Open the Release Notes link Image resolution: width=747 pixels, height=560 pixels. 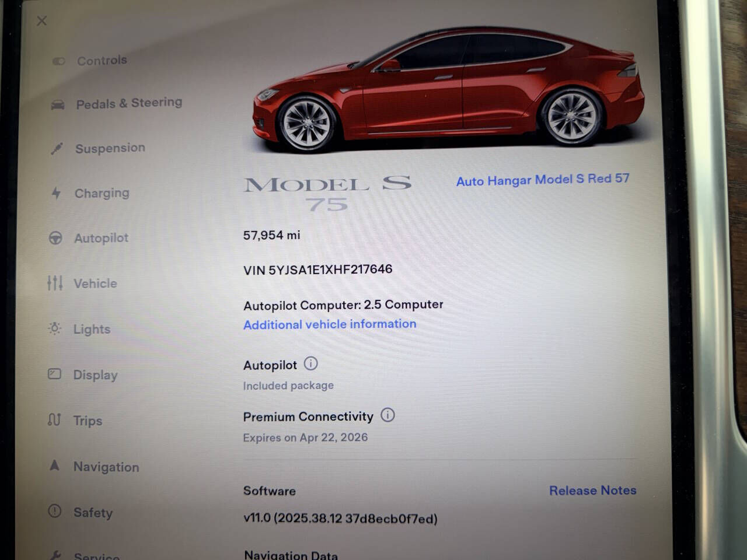[592, 490]
